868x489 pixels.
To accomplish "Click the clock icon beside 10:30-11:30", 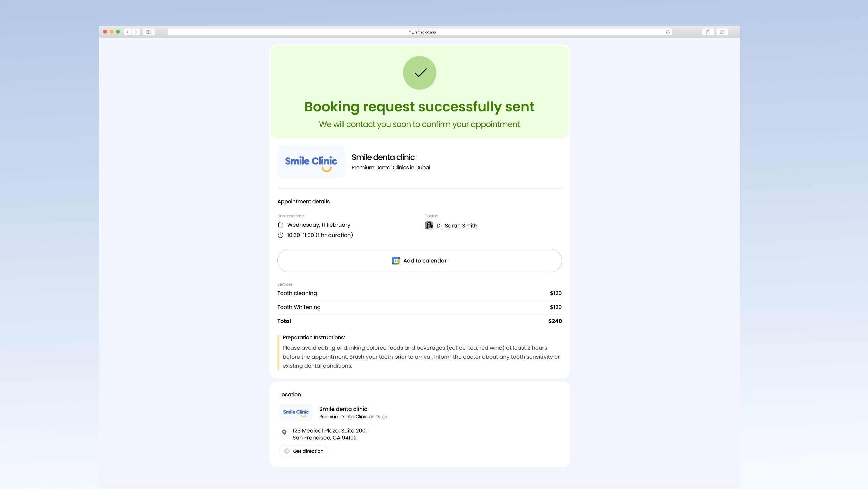I will click(x=281, y=235).
